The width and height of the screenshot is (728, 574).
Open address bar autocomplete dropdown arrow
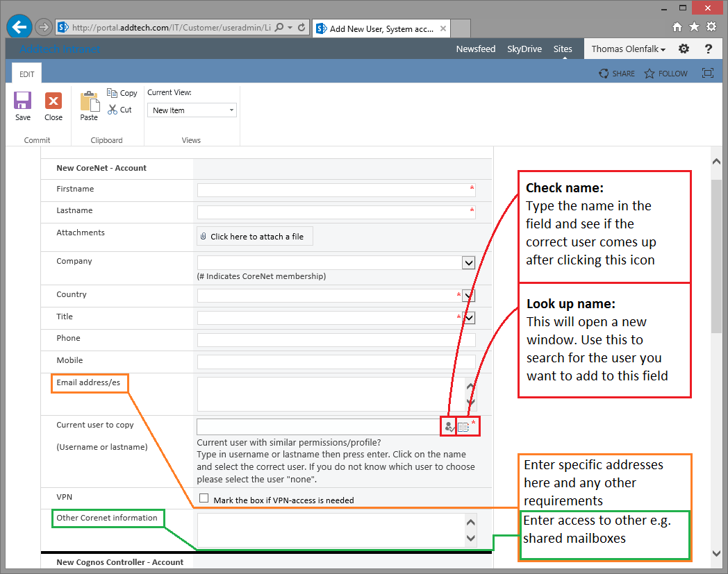(x=290, y=27)
